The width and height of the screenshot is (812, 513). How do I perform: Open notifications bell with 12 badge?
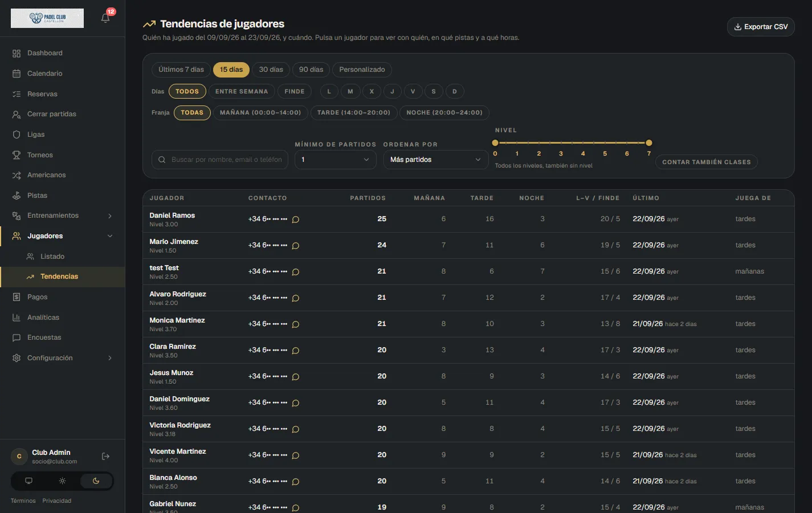pos(105,18)
